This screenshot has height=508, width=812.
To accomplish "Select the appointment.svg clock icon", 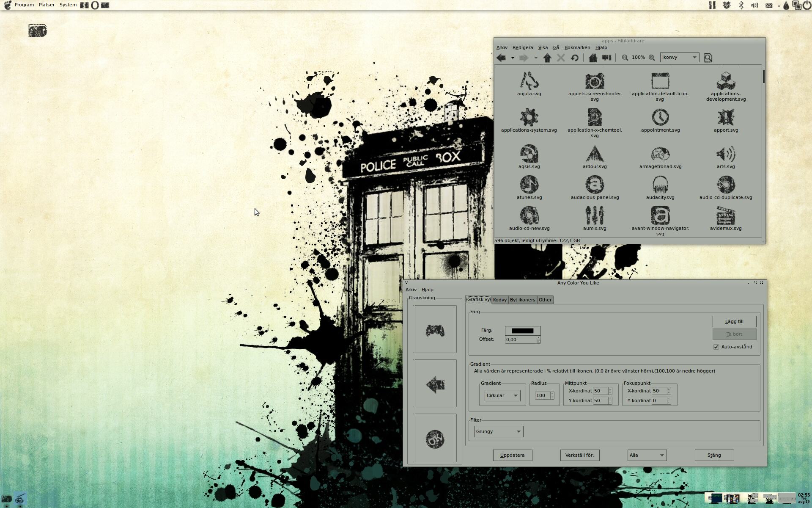I will tap(660, 117).
